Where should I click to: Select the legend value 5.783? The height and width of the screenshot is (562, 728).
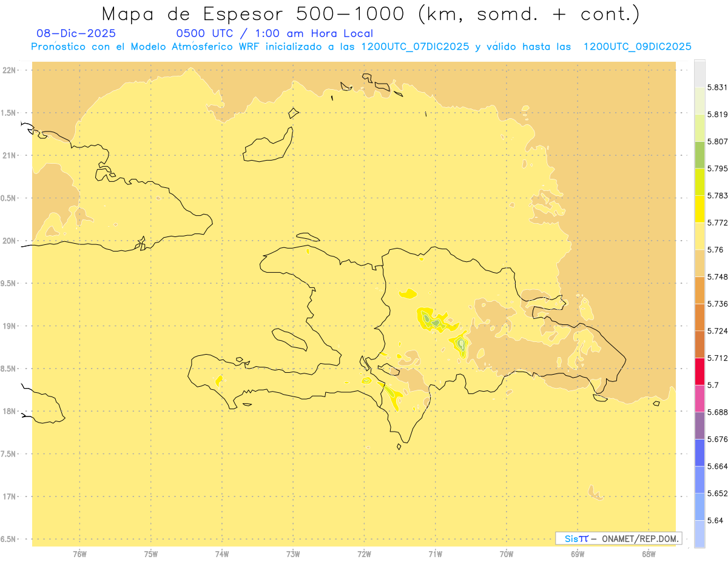pyautogui.click(x=718, y=196)
